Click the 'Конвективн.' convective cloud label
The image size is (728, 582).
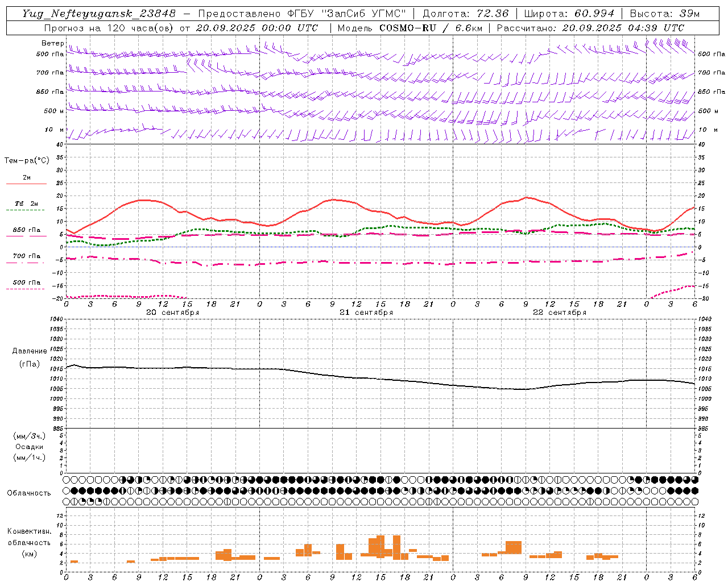[30, 531]
